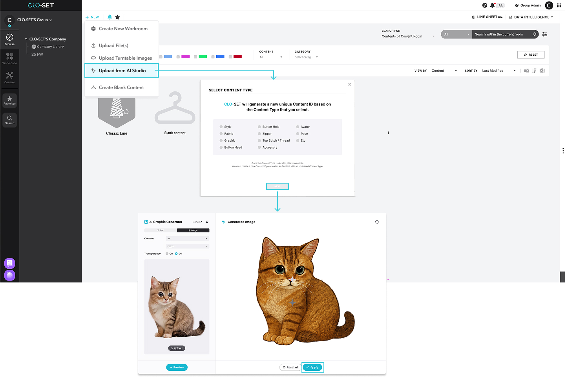Open the Search For scope dropdown
The width and height of the screenshot is (588, 377).
tap(408, 36)
